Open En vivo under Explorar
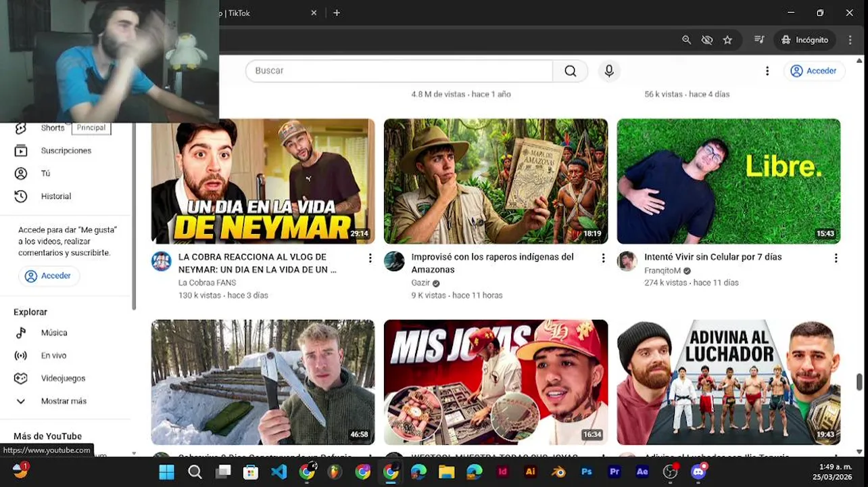The width and height of the screenshot is (868, 487). [53, 356]
